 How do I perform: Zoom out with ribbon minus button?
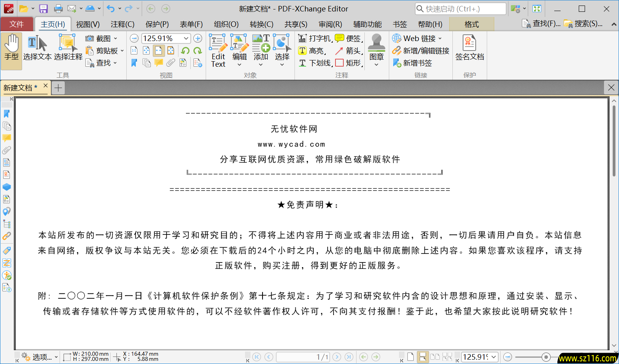coord(134,38)
